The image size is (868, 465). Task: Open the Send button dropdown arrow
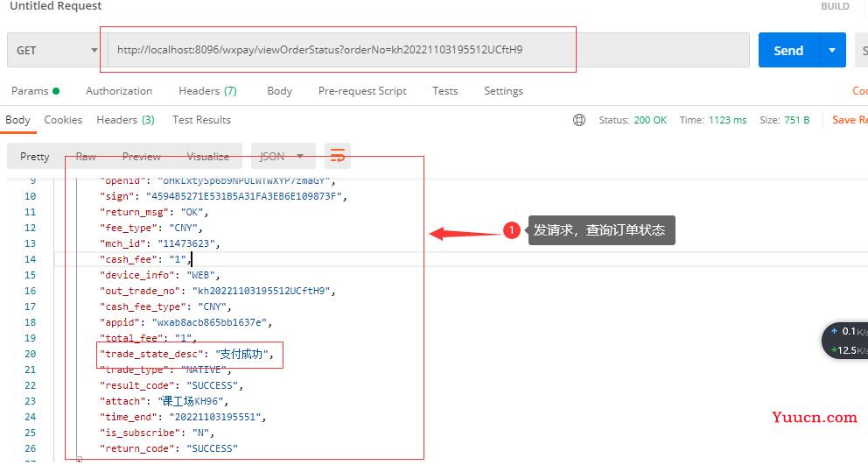tap(832, 51)
